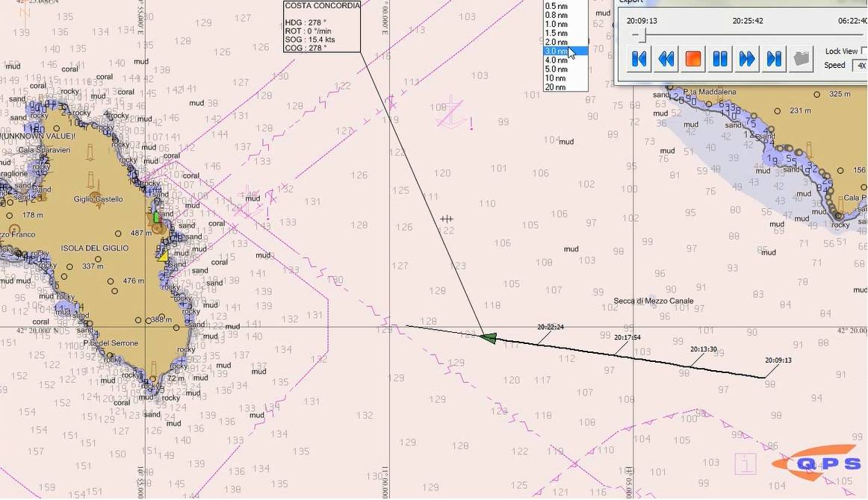This screenshot has width=868, height=500.
Task: Click the green marker at Giglio port
Action: (156, 217)
